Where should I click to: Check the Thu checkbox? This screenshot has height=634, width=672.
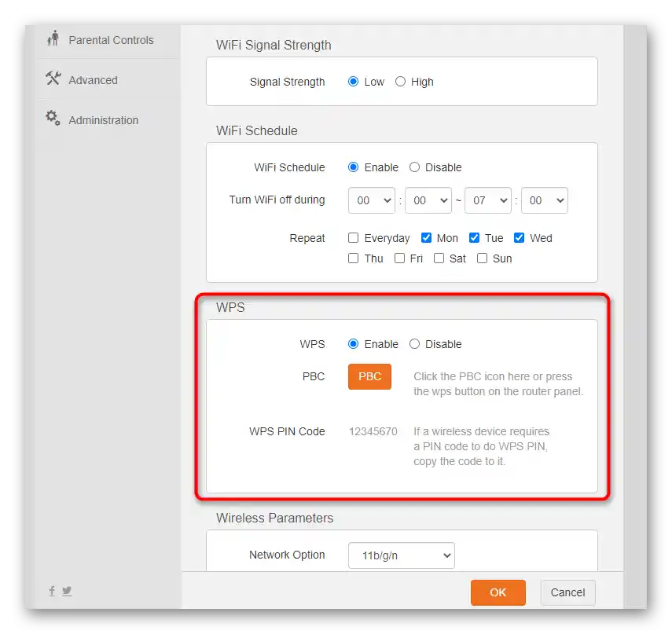(353, 258)
